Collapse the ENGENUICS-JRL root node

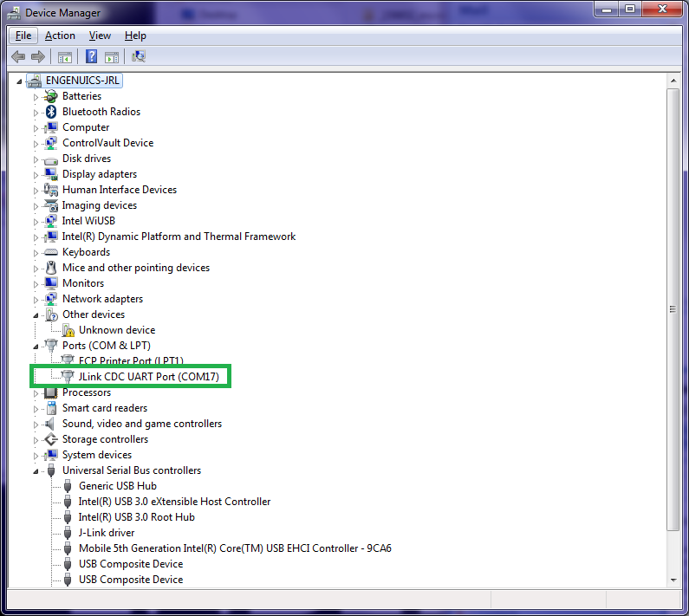click(19, 81)
